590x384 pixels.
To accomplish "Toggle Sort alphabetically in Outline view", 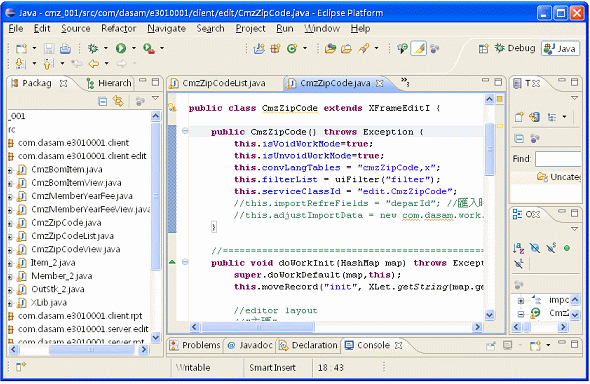I will coord(519,248).
